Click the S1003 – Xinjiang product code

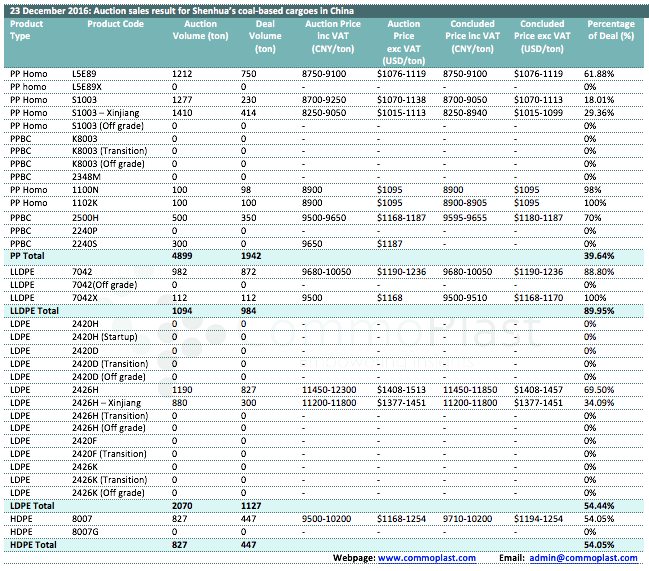click(x=108, y=113)
